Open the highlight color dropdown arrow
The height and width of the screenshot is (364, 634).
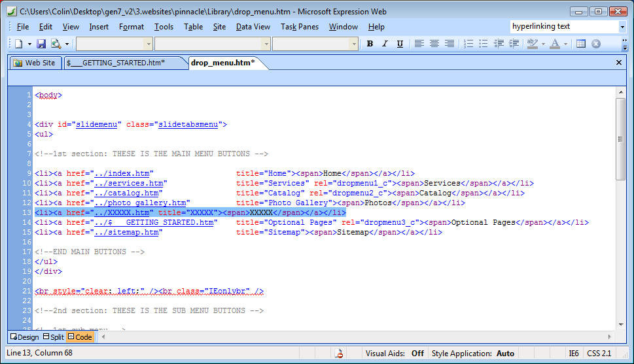coord(543,44)
